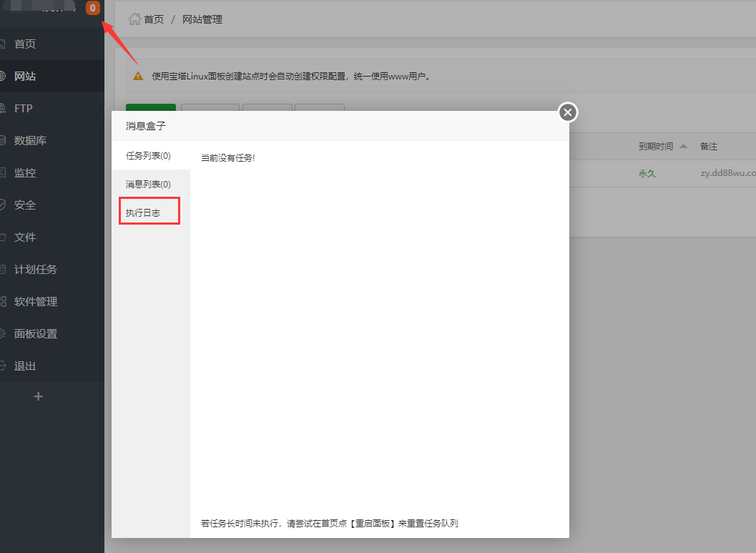Switch to 消息列表(0) tab
The height and width of the screenshot is (553, 756).
(151, 184)
